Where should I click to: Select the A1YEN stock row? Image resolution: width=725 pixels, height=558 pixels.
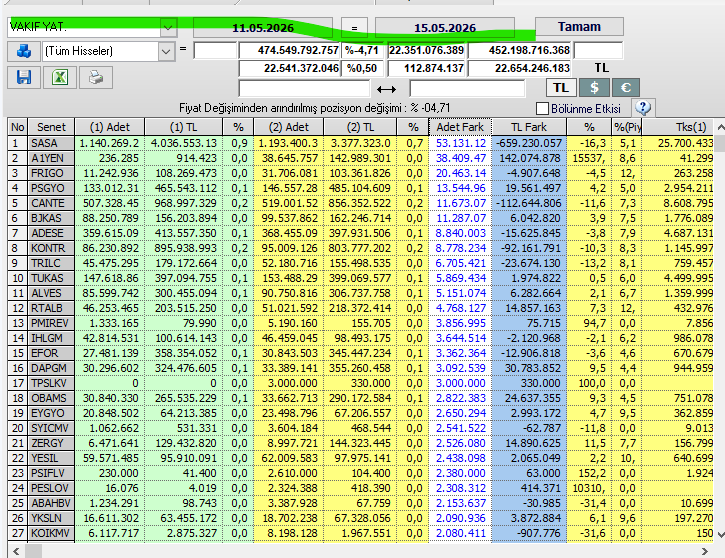tap(361, 158)
